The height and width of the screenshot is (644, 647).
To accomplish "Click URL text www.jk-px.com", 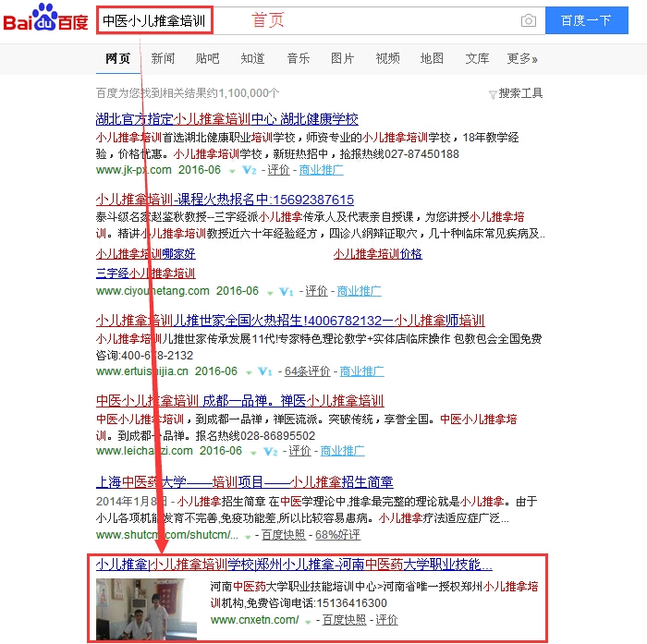I will pyautogui.click(x=134, y=170).
